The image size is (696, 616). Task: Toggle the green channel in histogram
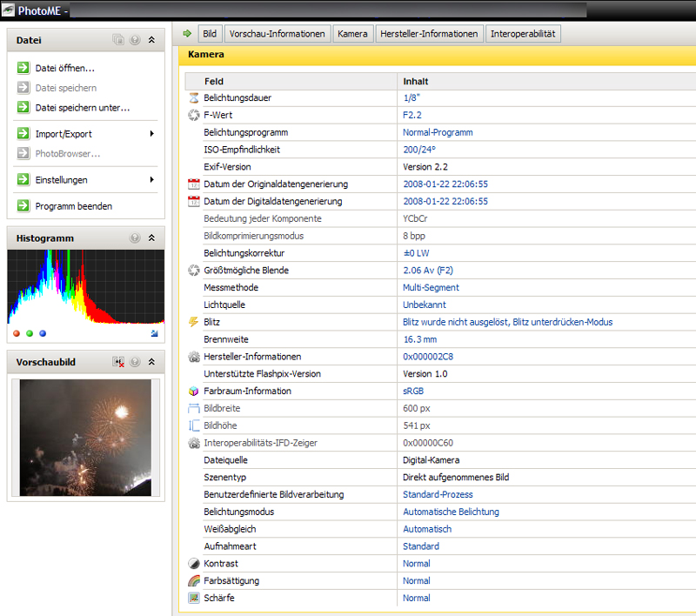coord(30,333)
